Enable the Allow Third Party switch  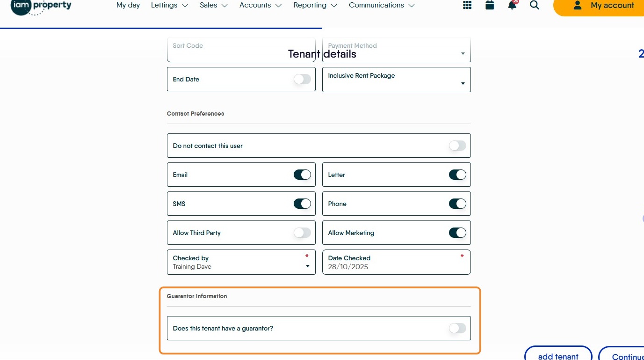302,233
